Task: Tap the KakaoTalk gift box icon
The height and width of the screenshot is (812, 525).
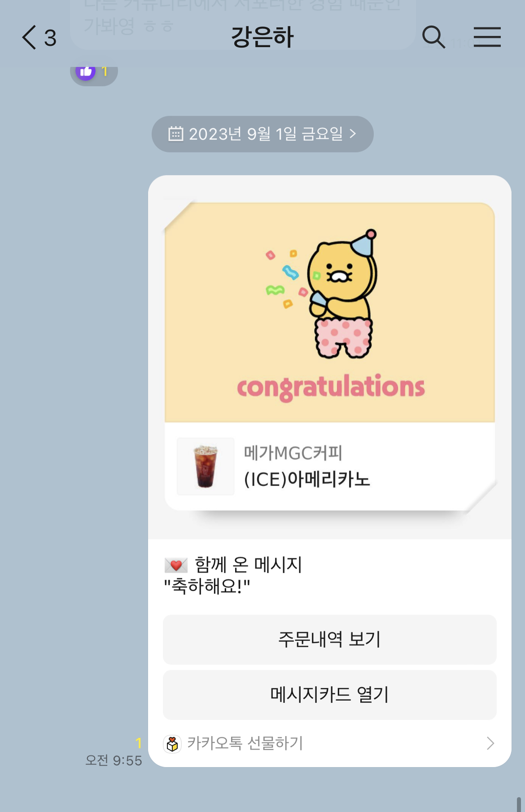Action: [172, 744]
